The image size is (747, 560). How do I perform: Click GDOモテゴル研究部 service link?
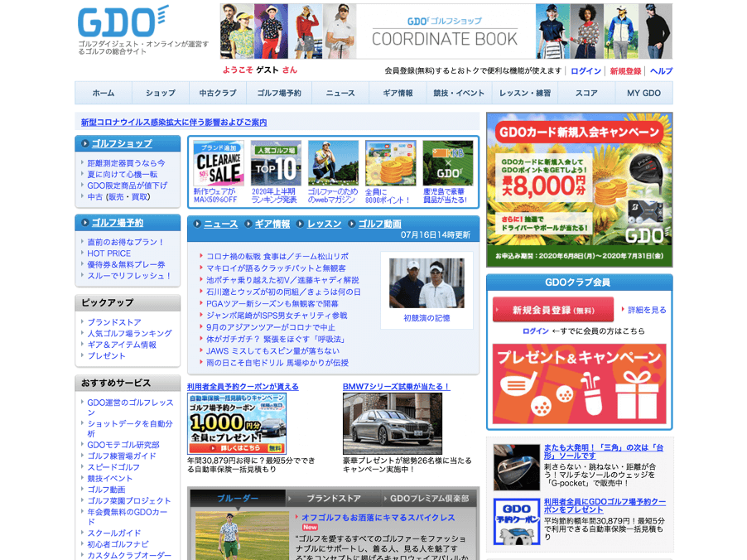click(x=123, y=445)
